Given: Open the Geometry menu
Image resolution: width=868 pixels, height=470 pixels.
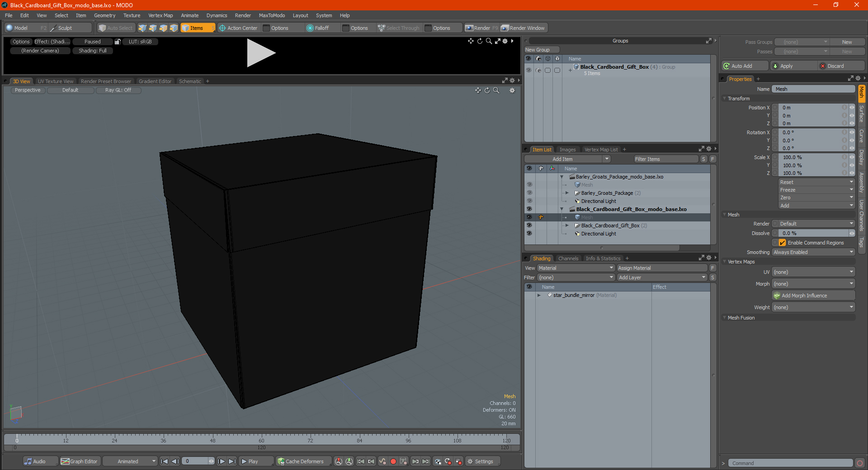Looking at the screenshot, I should 104,15.
